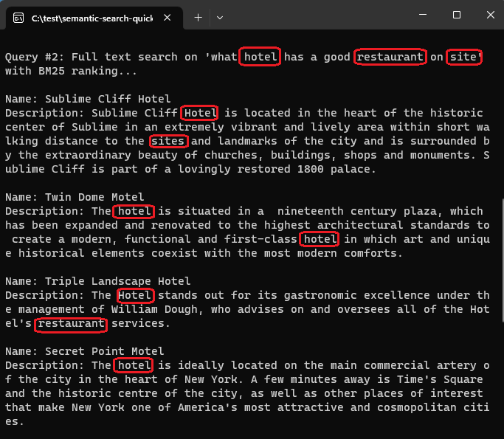The height and width of the screenshot is (439, 504).
Task: Click the 'Name: Sublime Cliff Hotel' line
Action: coord(88,99)
